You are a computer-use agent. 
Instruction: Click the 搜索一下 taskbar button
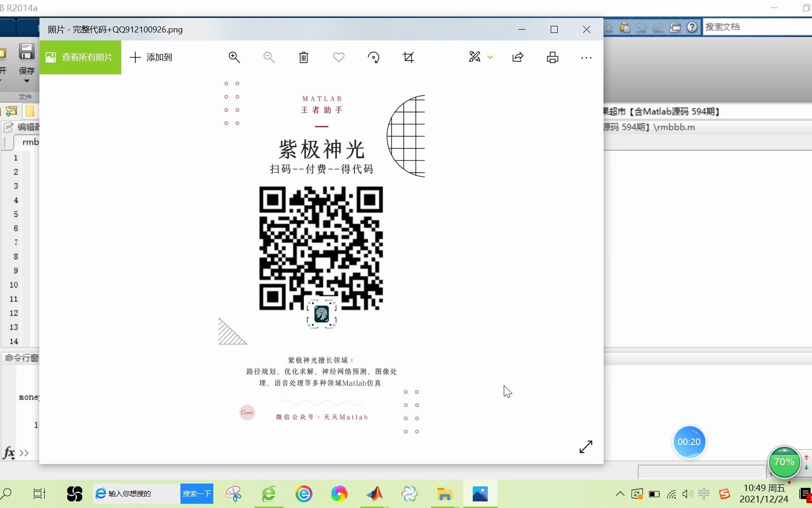(x=197, y=493)
